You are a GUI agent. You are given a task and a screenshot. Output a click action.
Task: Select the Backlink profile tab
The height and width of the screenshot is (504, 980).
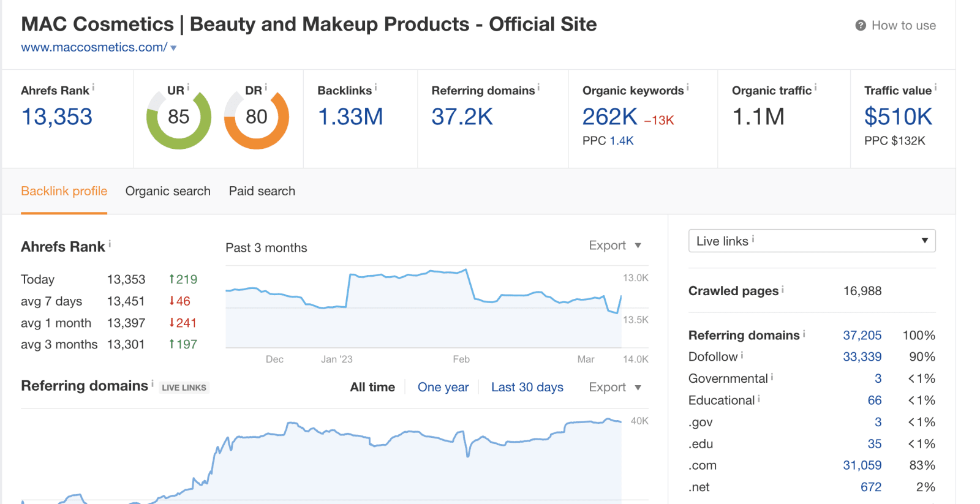pos(64,191)
